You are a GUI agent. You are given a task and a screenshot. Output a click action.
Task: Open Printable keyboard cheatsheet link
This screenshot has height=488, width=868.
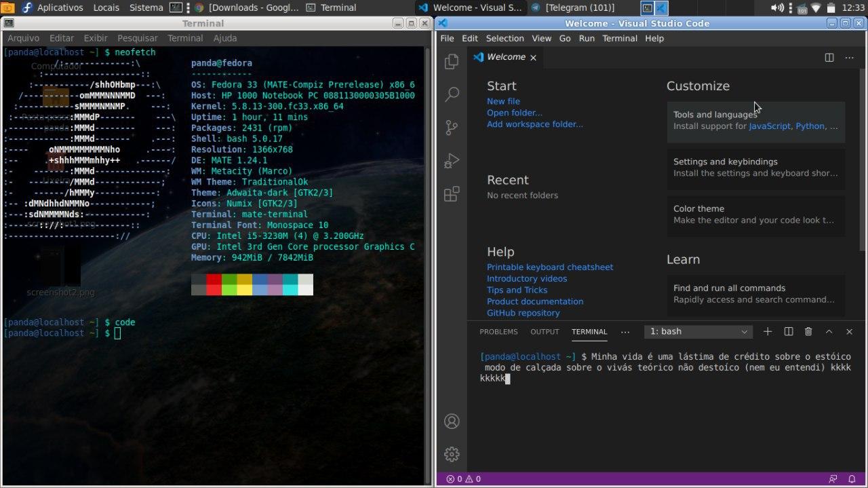(550, 267)
